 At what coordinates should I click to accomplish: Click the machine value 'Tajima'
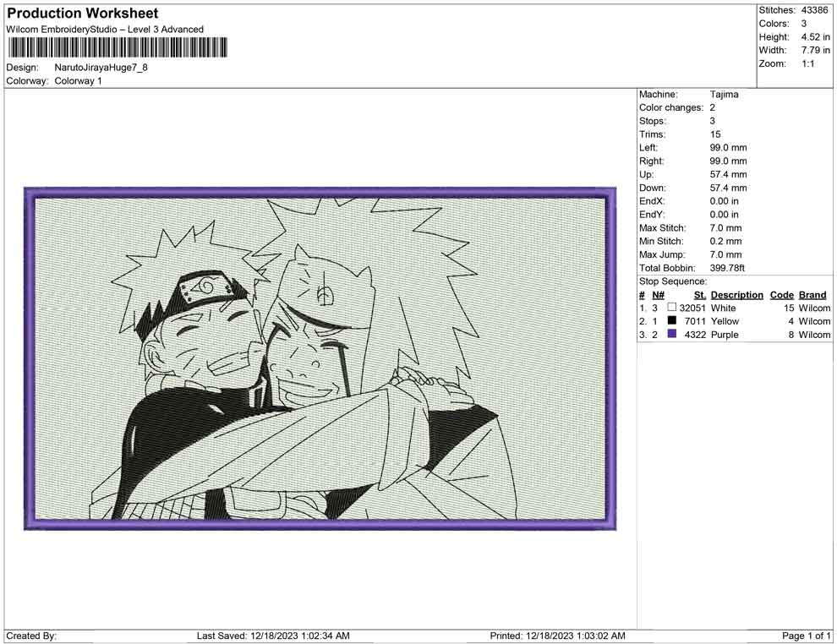coord(725,95)
